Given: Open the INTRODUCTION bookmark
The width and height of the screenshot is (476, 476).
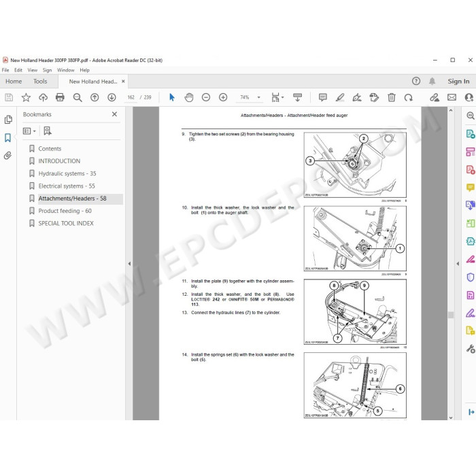Looking at the screenshot, I should pyautogui.click(x=59, y=161).
